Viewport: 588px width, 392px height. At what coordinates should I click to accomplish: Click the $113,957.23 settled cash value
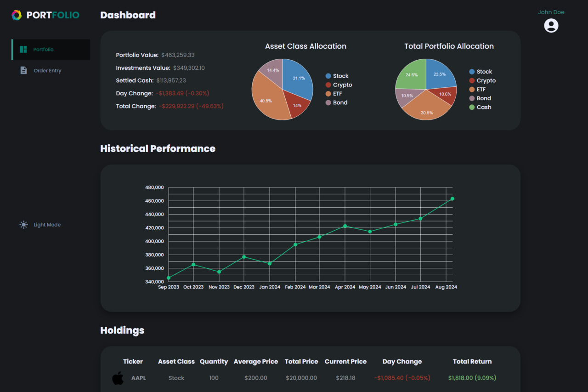click(x=171, y=80)
